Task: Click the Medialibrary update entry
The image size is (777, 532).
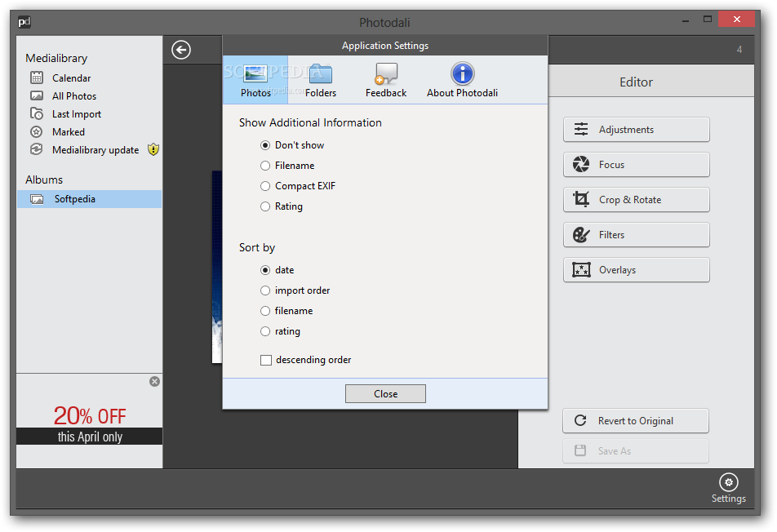Action: (95, 149)
